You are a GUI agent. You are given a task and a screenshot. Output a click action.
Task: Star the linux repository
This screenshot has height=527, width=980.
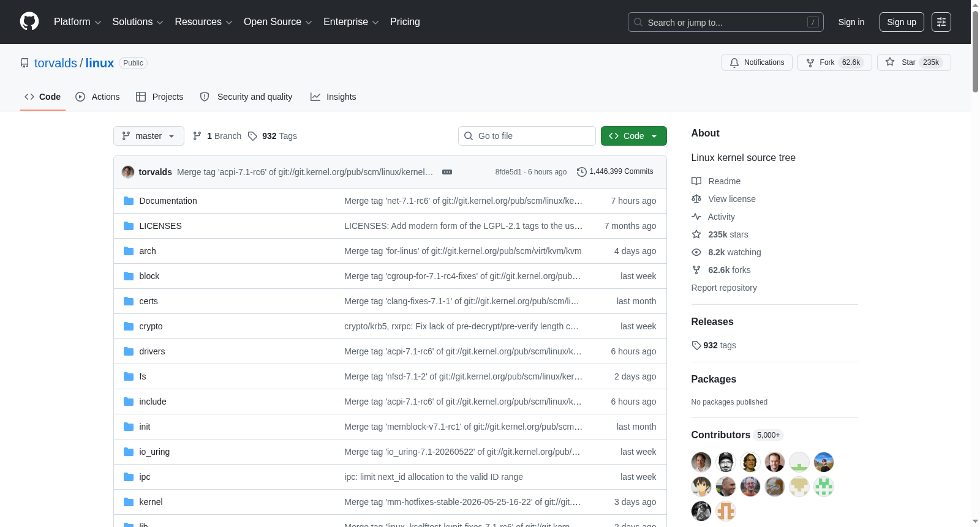pyautogui.click(x=914, y=62)
